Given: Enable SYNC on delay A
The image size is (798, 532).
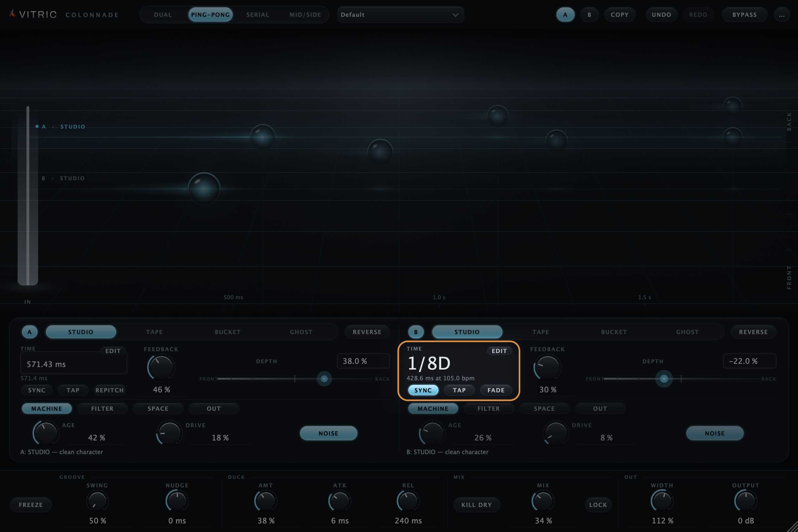Looking at the screenshot, I should tap(37, 390).
